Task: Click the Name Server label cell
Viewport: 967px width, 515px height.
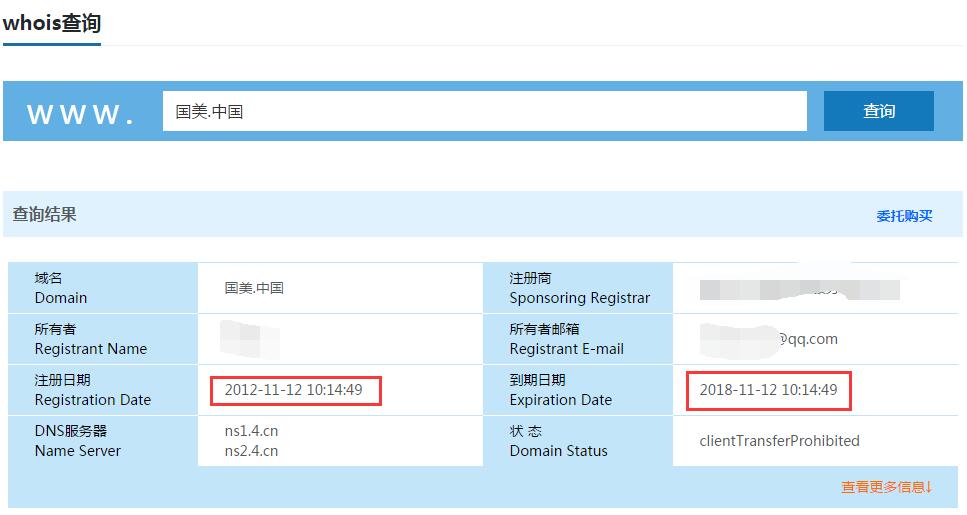Action: (x=78, y=441)
